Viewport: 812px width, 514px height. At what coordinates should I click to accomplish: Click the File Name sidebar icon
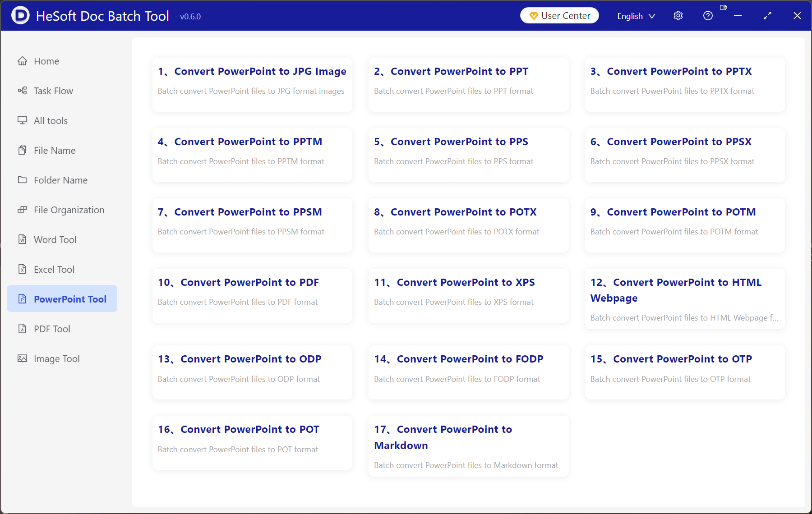22,150
